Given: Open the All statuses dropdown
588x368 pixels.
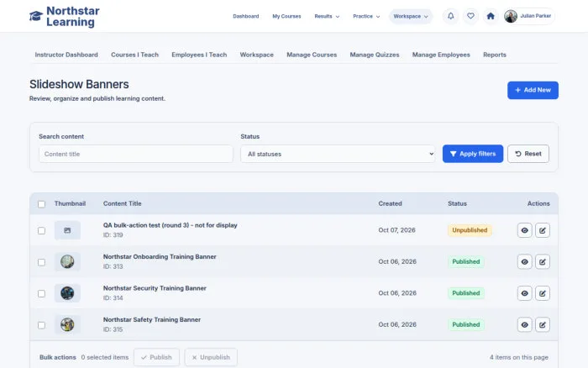Looking at the screenshot, I should tap(338, 154).
